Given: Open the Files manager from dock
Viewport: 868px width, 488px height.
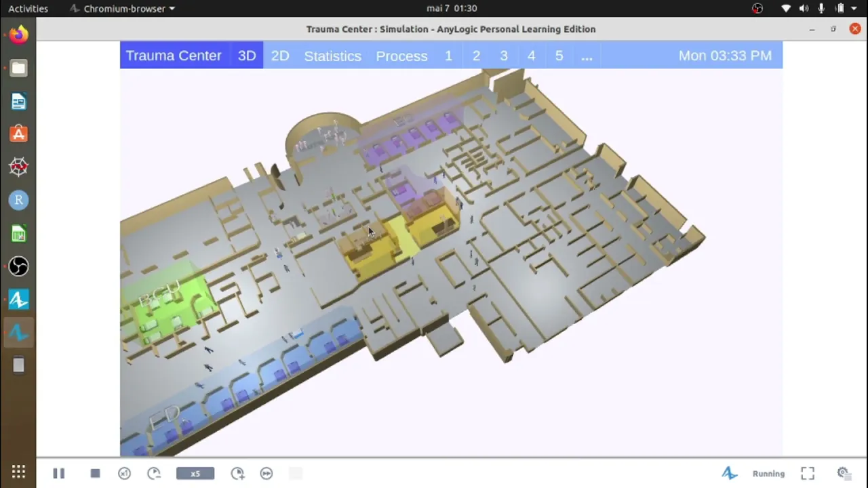Looking at the screenshot, I should pos(18,68).
